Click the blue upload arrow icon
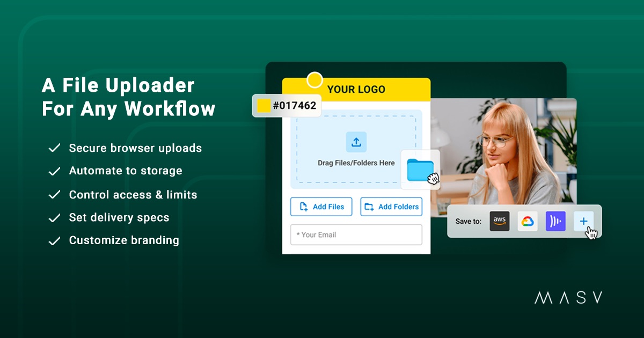Image resolution: width=644 pixels, height=338 pixels. coord(356,142)
